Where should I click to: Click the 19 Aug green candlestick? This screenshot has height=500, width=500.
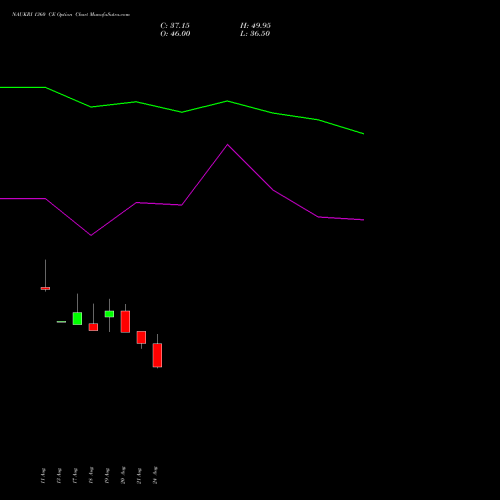(109, 314)
